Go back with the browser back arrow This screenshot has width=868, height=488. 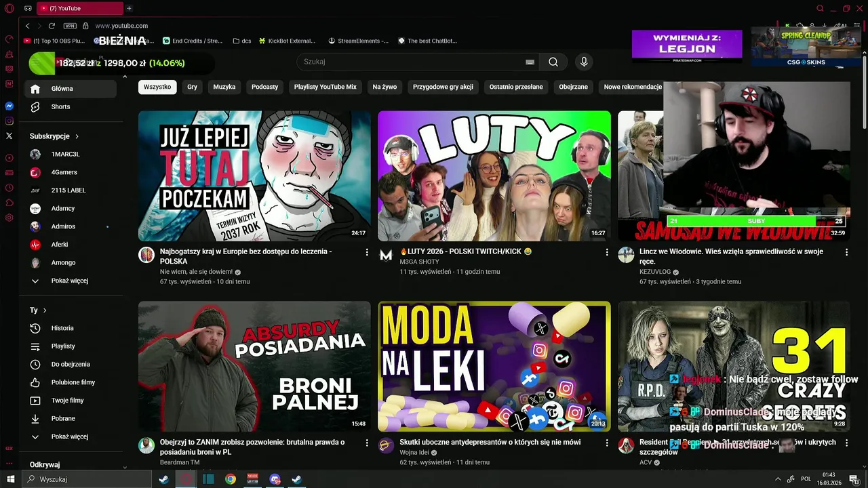click(27, 26)
